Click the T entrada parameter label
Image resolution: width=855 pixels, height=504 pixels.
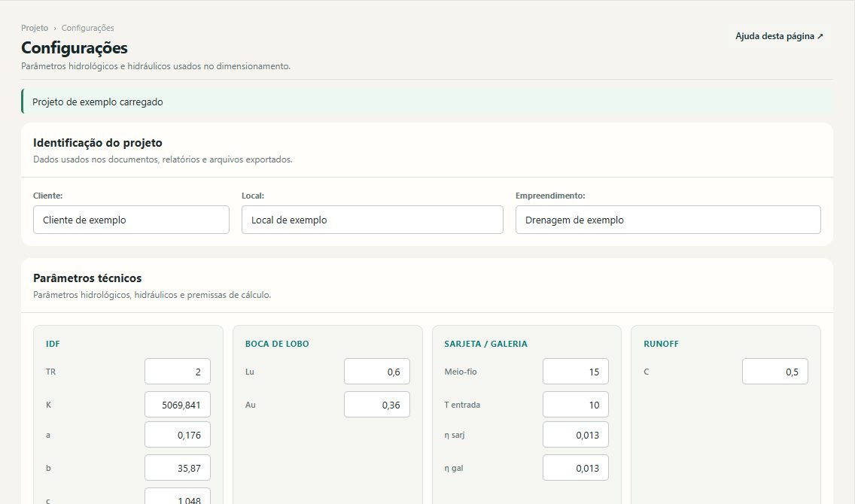click(462, 405)
